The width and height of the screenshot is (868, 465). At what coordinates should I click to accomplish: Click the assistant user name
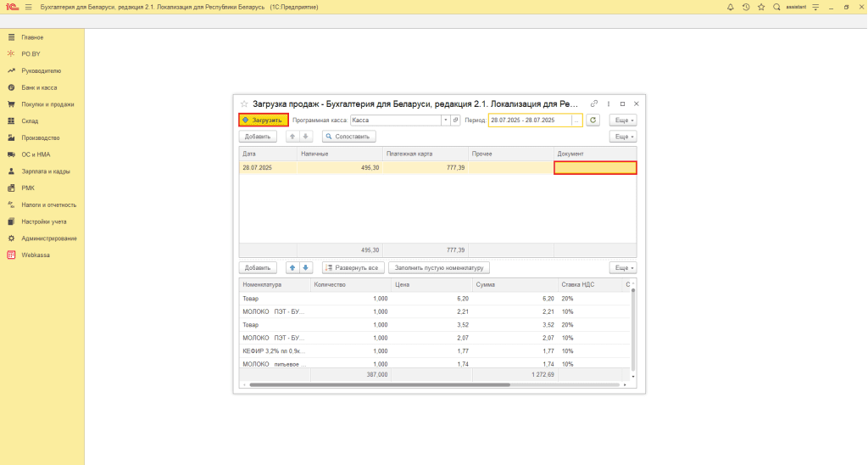click(796, 7)
